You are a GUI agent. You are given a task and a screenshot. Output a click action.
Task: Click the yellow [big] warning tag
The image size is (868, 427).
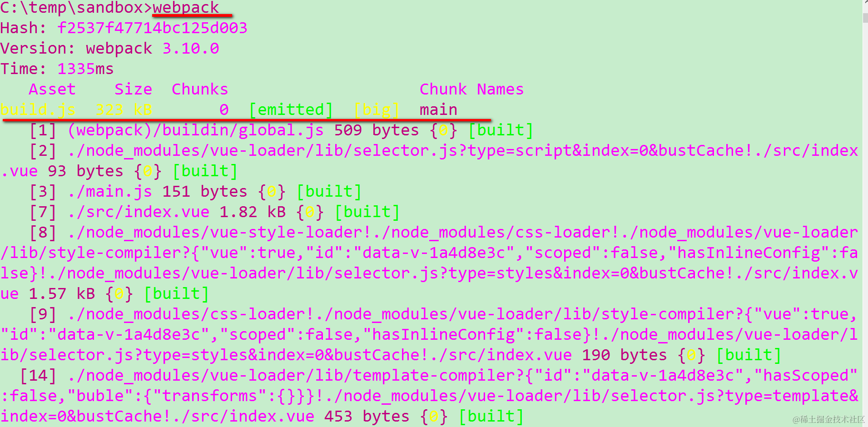pyautogui.click(x=377, y=110)
